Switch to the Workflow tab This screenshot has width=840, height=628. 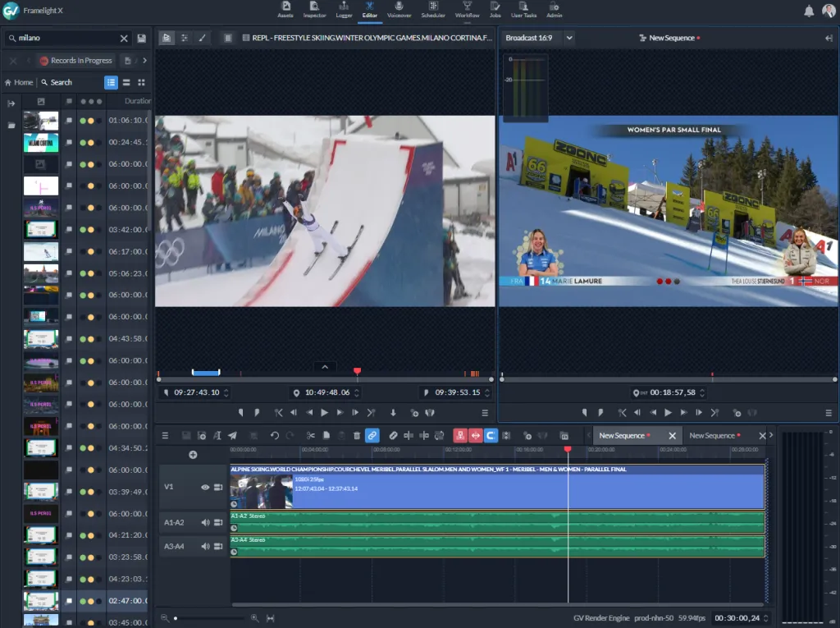[x=467, y=9]
